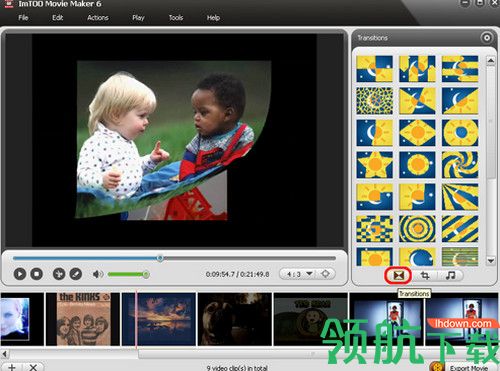Viewport: 500px width, 371px height.
Task: Click the pink playhead marker on timeline
Action: (x=136, y=319)
